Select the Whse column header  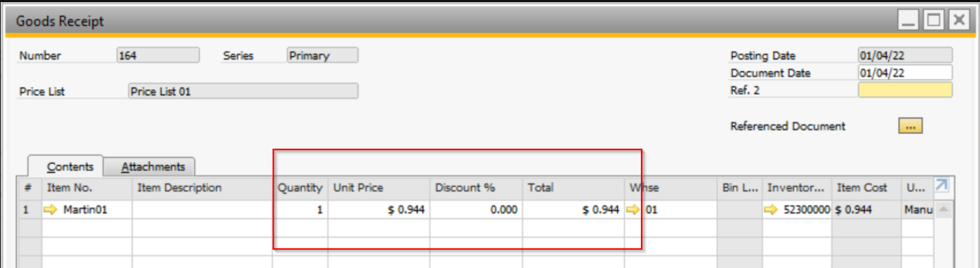pos(671,188)
